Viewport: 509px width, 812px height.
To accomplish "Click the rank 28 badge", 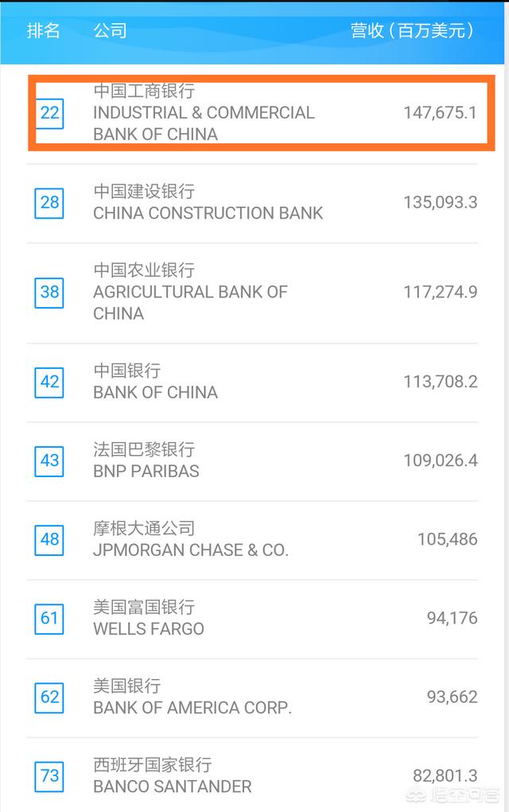I will [49, 203].
